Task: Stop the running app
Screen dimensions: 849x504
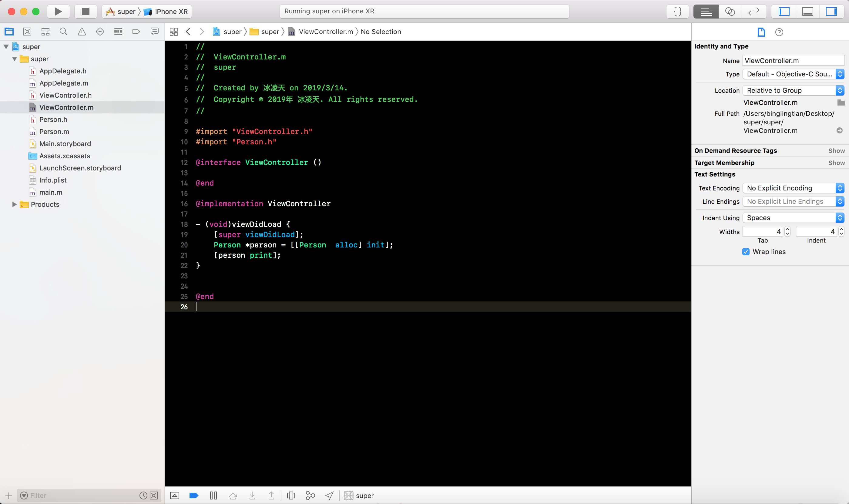Action: point(86,12)
